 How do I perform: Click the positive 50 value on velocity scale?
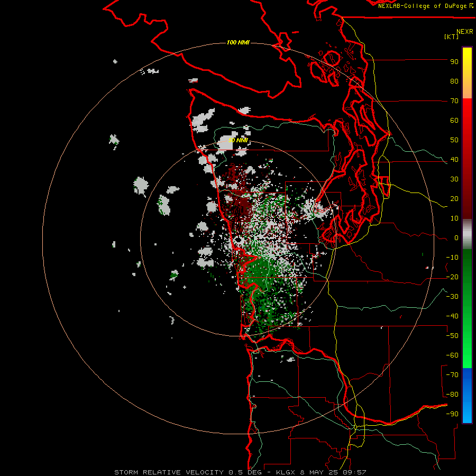(454, 140)
